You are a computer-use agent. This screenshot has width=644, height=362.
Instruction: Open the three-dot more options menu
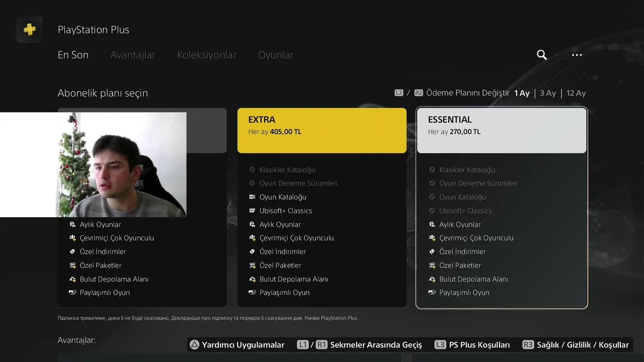[x=577, y=55]
